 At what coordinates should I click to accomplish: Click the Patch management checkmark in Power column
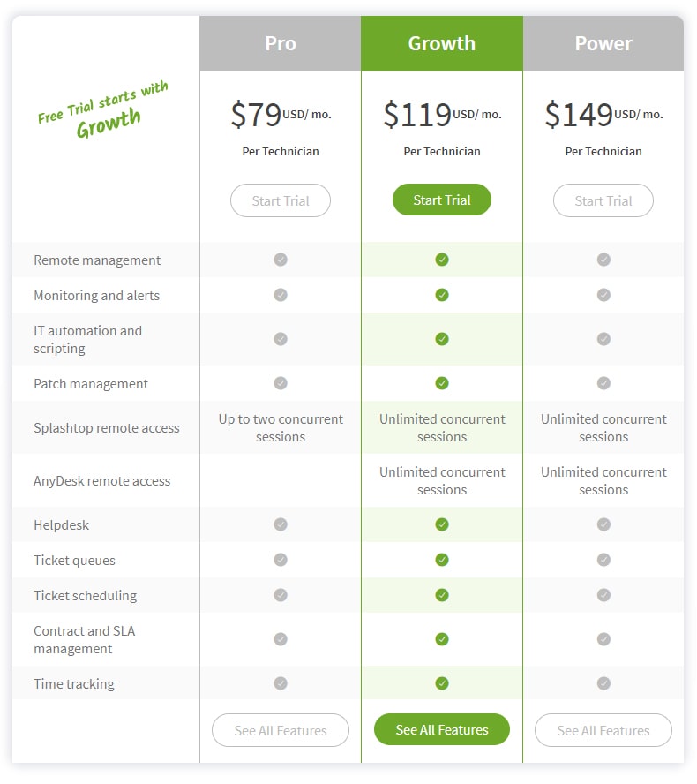[x=603, y=383]
